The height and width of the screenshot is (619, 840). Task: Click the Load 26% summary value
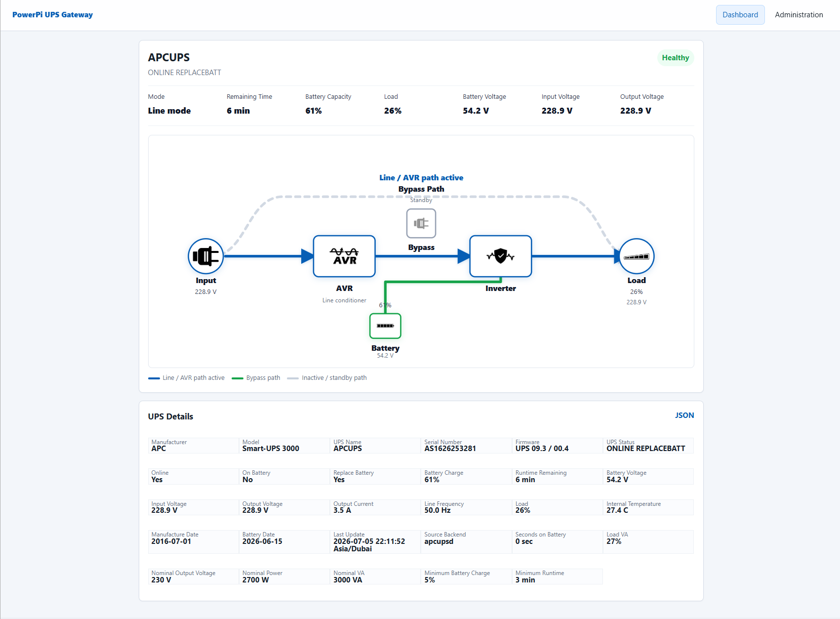point(393,111)
